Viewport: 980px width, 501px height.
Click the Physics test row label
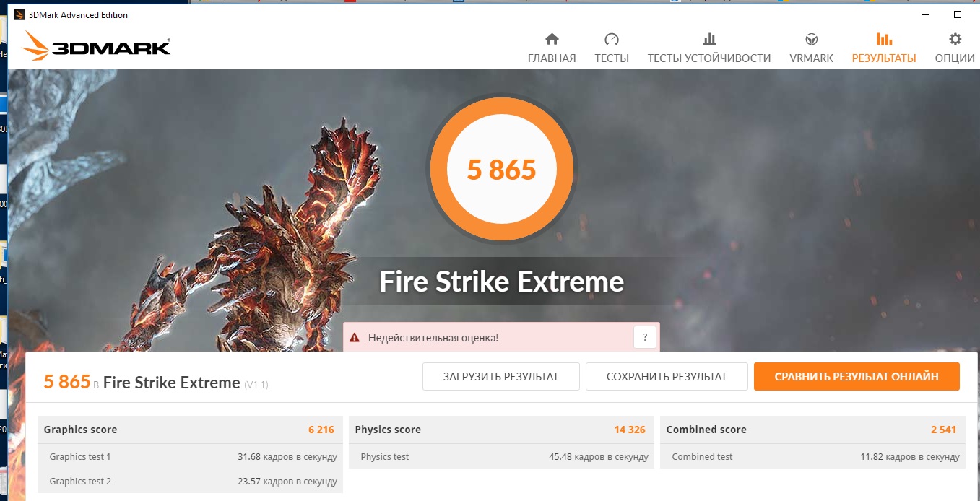click(385, 456)
